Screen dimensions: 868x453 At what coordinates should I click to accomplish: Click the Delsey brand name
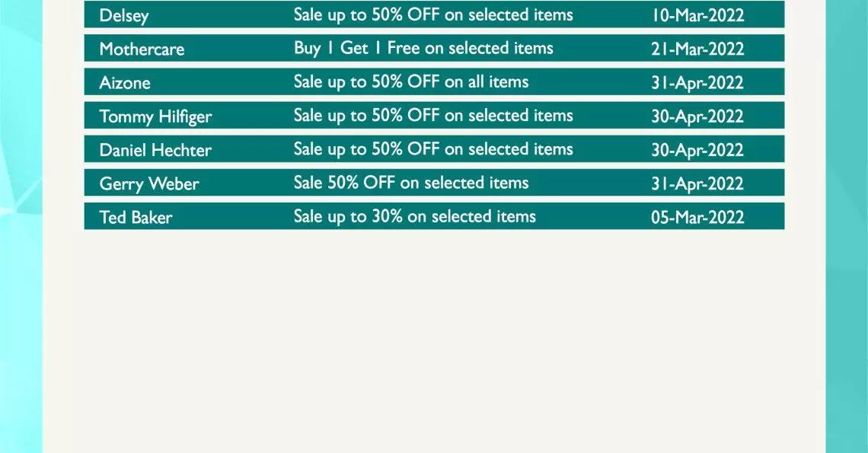pyautogui.click(x=124, y=15)
